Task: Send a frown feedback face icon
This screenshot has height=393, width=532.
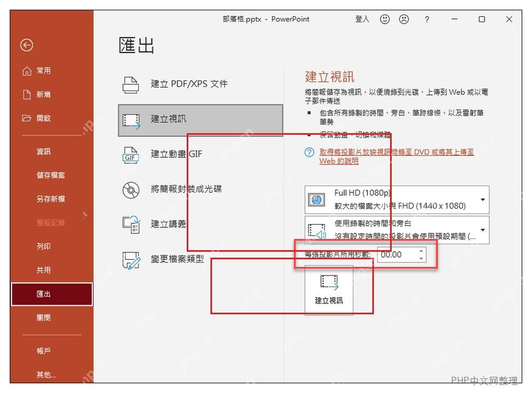Action: (x=404, y=19)
